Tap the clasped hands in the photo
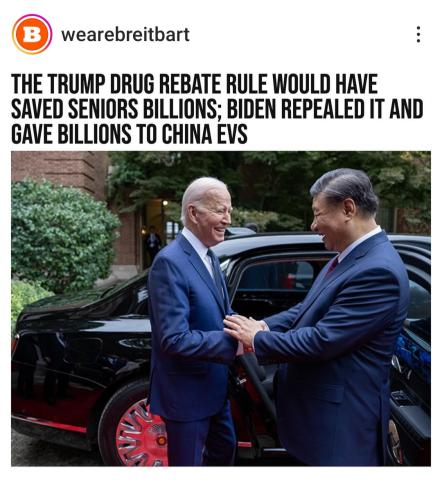This screenshot has width=442, height=500. [245, 331]
